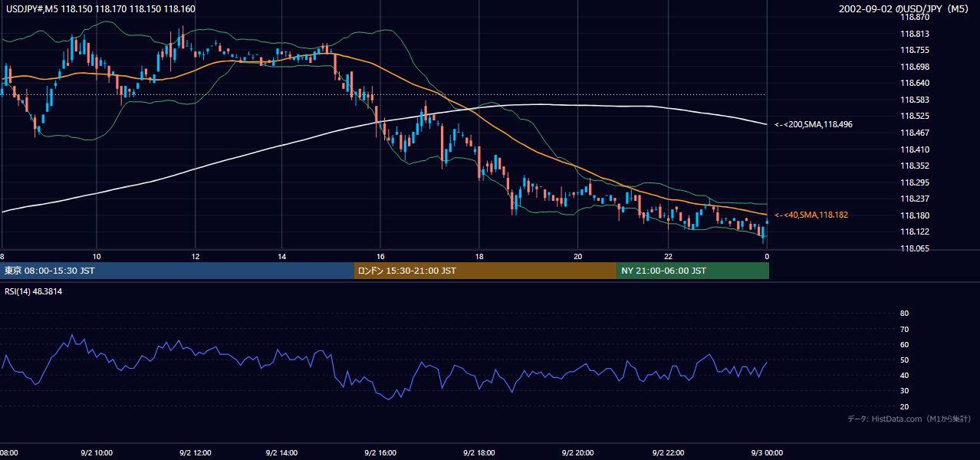Click the 9/2 14:00 time axis label
This screenshot has width=980, height=460.
coord(281,453)
